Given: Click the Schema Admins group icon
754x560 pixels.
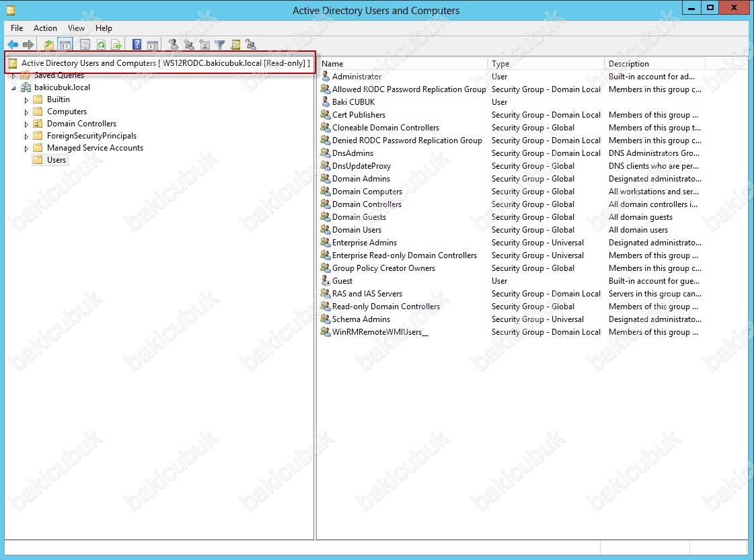Looking at the screenshot, I should click(326, 319).
